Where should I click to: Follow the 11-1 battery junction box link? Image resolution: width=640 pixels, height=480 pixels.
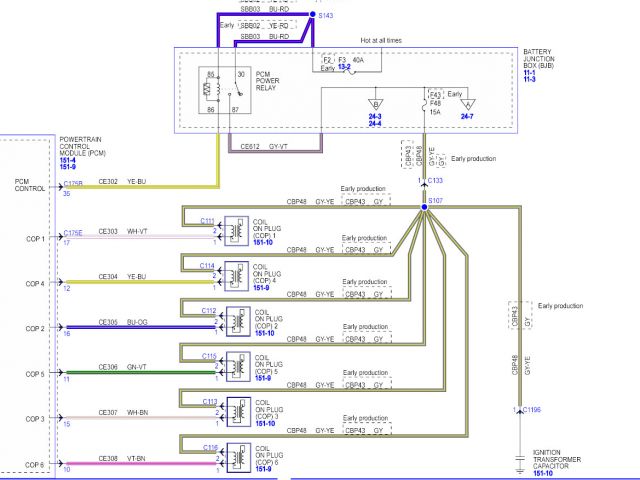(x=529, y=72)
